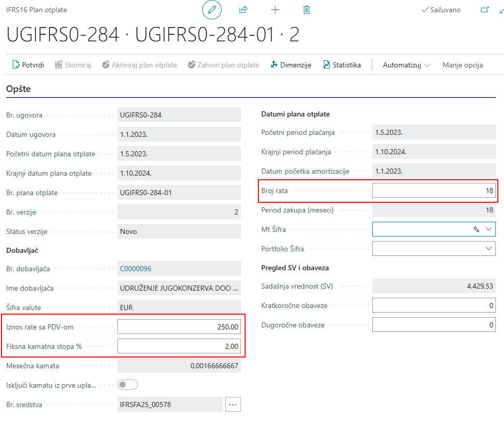Viewport: 504px width, 427px height.
Task: Click the pencil edit icon
Action: [211, 10]
